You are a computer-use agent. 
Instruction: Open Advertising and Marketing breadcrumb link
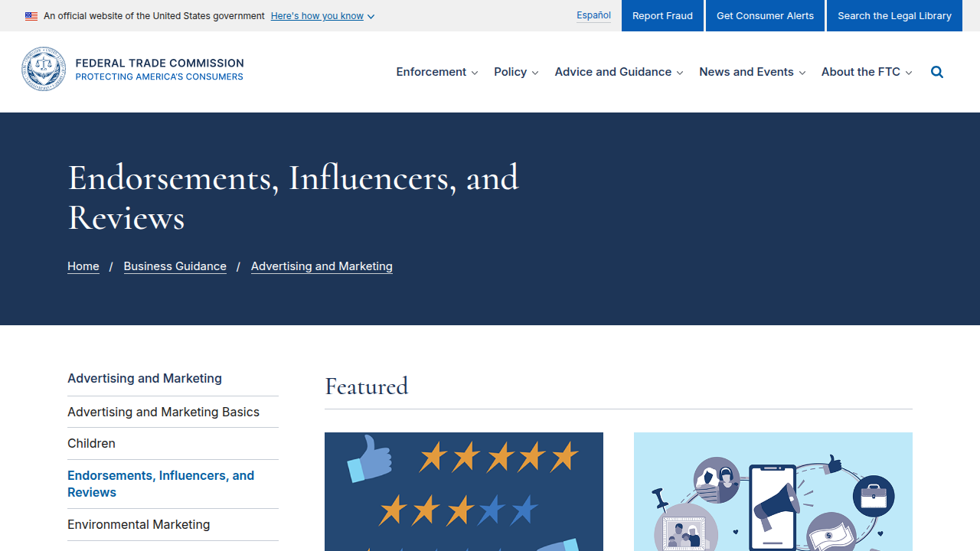tap(322, 266)
